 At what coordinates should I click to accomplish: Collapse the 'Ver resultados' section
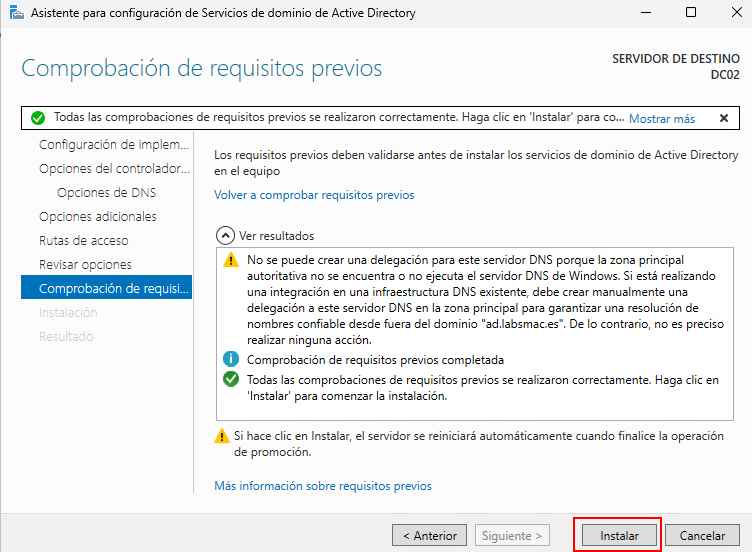click(x=225, y=236)
